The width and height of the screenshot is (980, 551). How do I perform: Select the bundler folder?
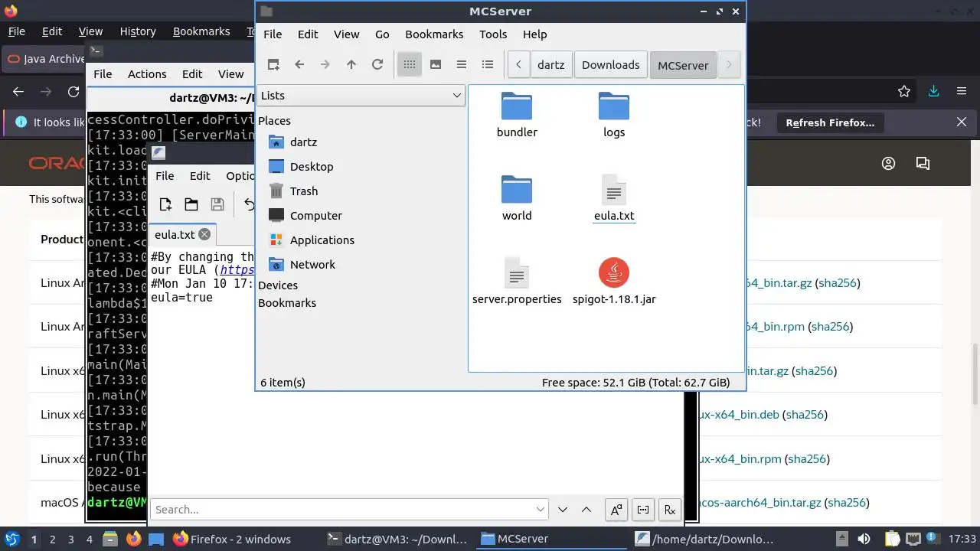(x=517, y=115)
